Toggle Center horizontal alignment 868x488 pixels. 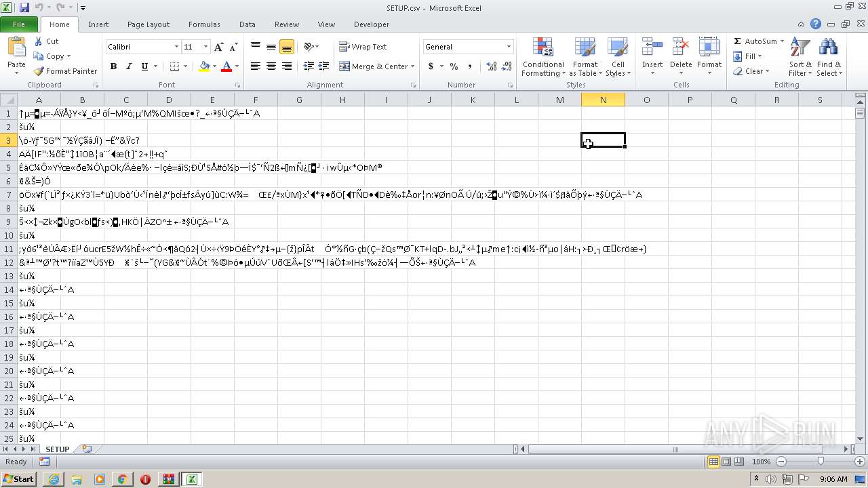tap(271, 66)
